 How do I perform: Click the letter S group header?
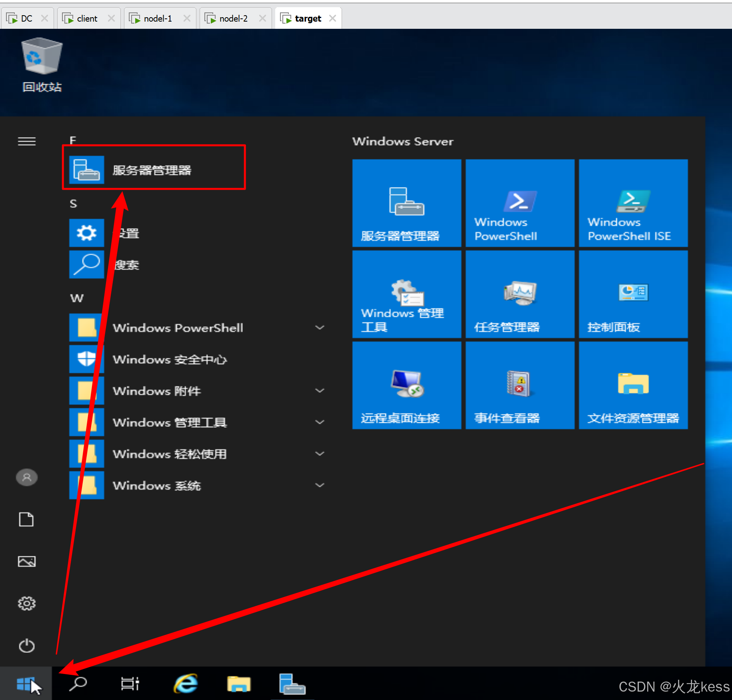coord(74,204)
